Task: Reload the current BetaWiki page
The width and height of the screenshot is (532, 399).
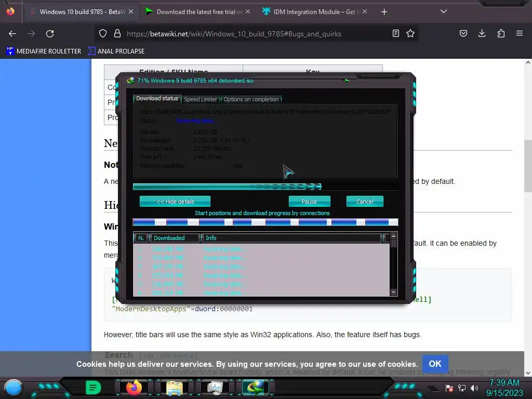Action: (50, 34)
